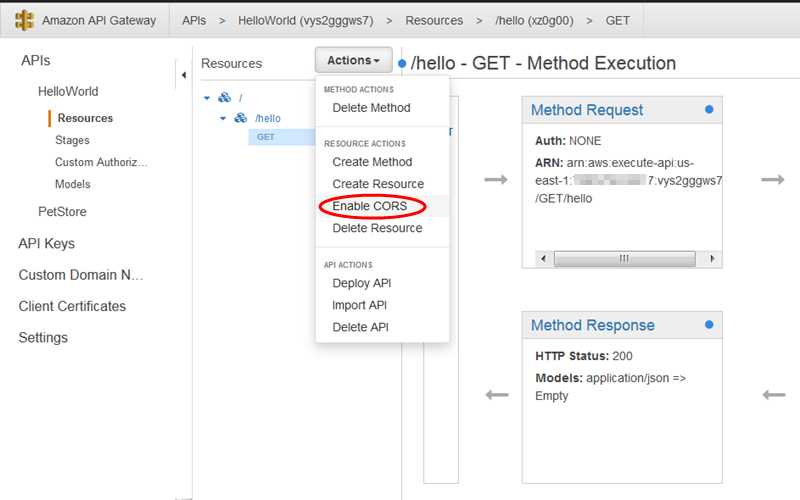Open Custom Authorizers in the sidebar
800x500 pixels.
pyautogui.click(x=101, y=162)
